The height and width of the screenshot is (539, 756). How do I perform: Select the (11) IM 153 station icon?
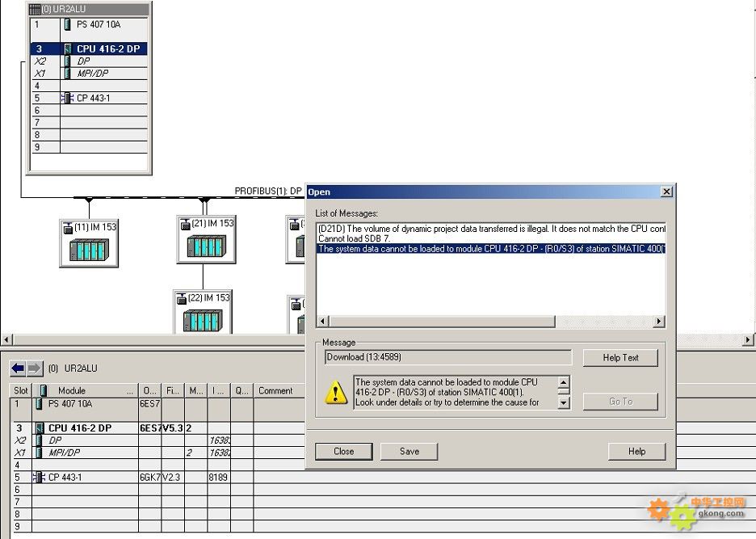click(89, 243)
